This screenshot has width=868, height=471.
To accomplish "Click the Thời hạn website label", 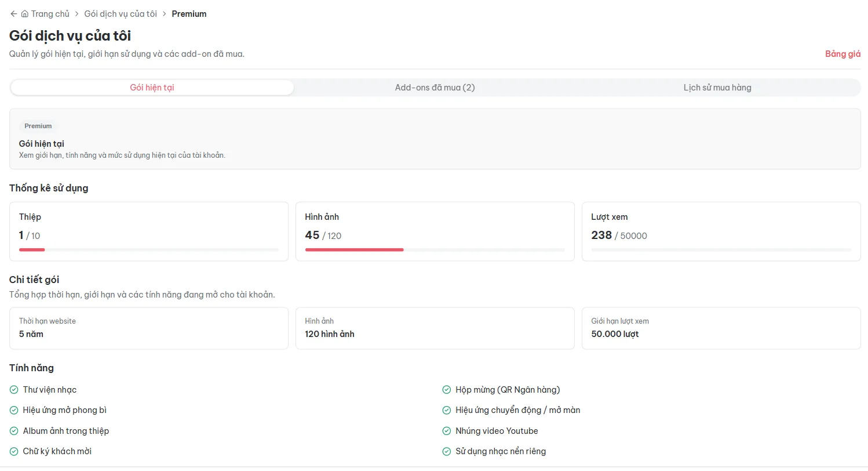I will click(48, 321).
